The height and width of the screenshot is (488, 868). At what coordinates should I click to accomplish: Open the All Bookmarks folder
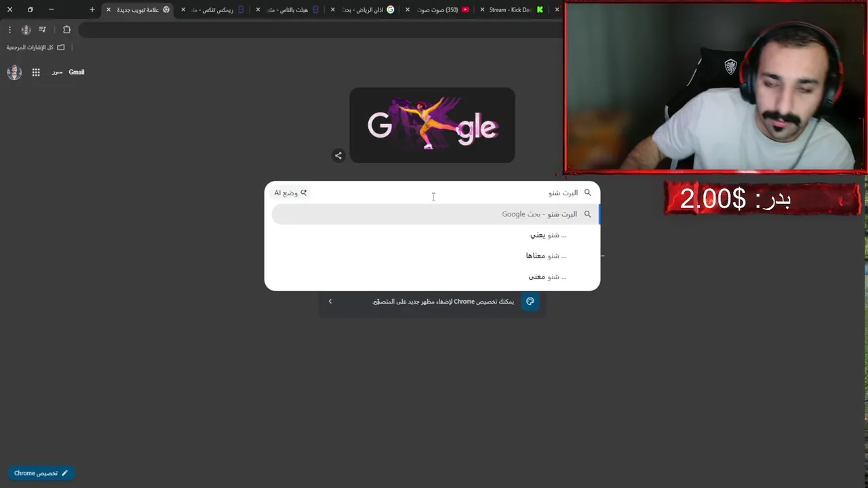[35, 47]
